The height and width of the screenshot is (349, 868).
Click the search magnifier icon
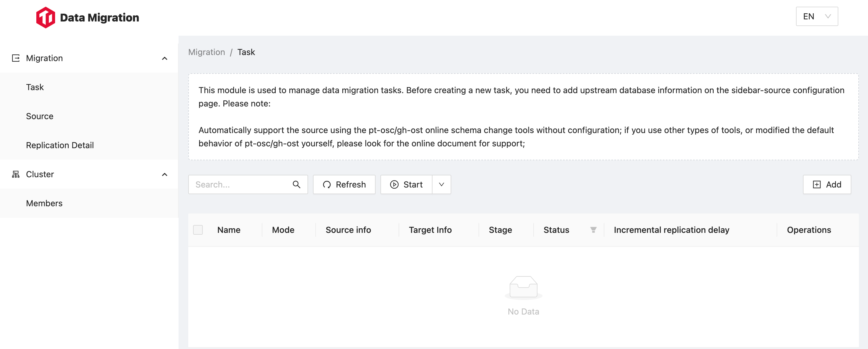296,184
